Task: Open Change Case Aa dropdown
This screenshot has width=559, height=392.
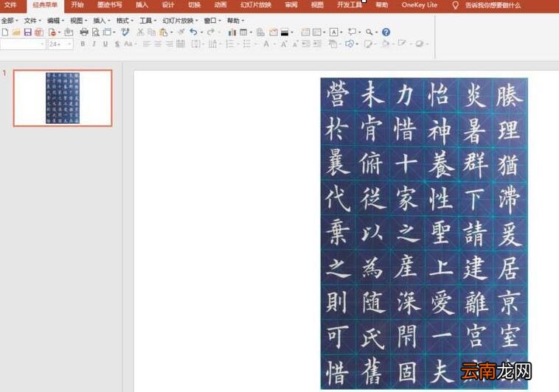Action: coord(131,44)
